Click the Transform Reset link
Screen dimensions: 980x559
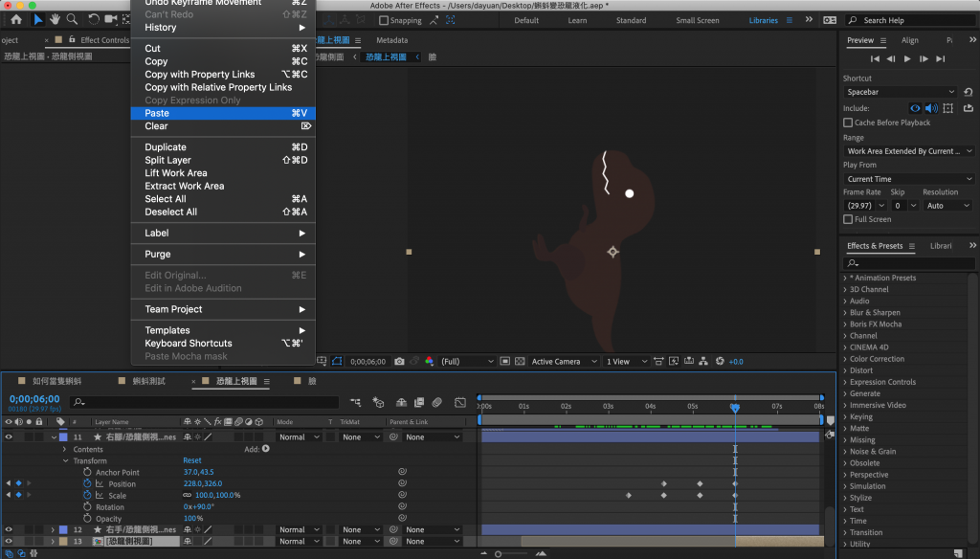191,460
